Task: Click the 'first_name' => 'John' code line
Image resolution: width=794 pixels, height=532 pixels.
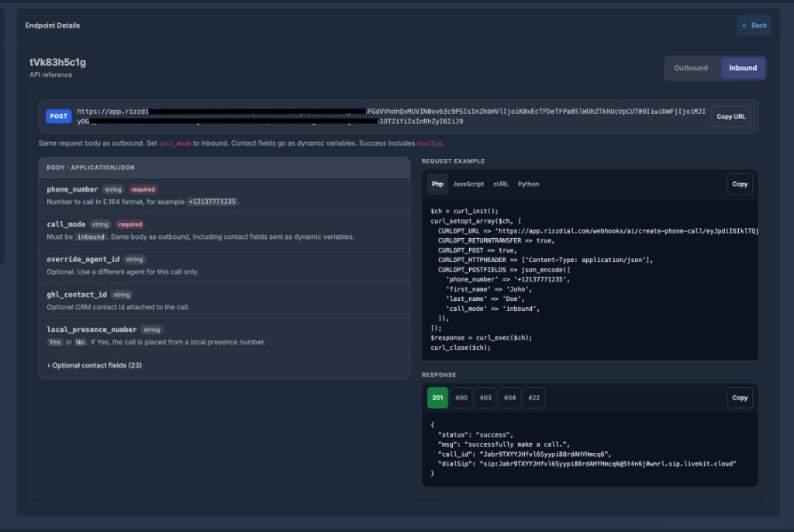Action: (489, 289)
